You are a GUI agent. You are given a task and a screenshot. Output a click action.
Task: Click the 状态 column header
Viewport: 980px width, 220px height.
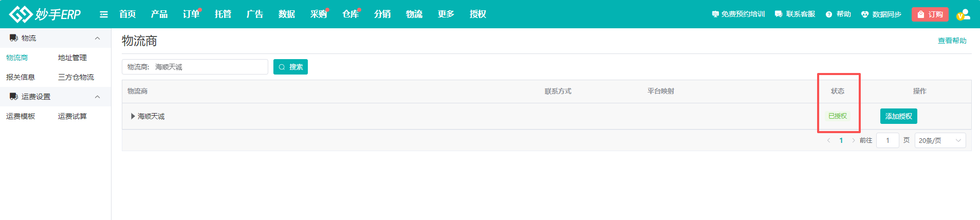coord(838,91)
